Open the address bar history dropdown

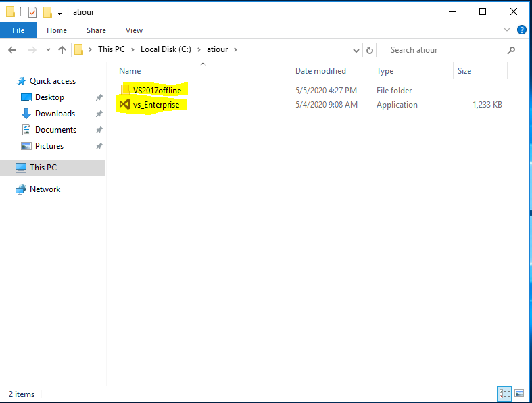tap(356, 51)
